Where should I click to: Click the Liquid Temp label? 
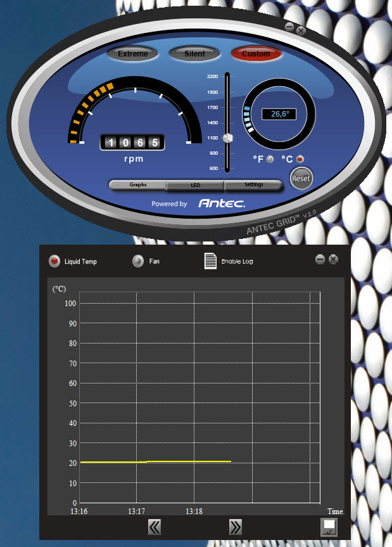coord(80,262)
